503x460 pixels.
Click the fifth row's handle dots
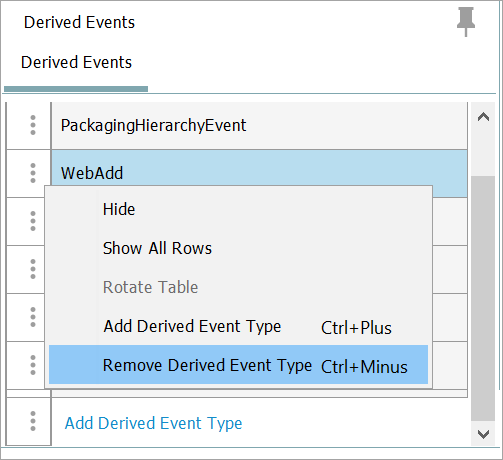coord(33,317)
